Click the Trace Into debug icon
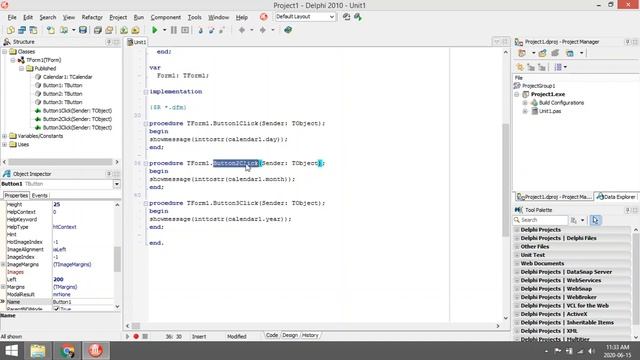 [200, 30]
